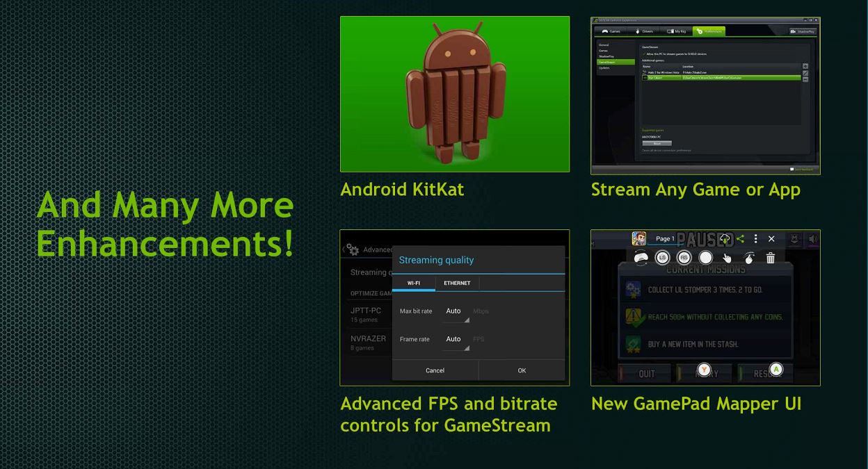Open the Frame rate Auto dropdown

pyautogui.click(x=456, y=340)
